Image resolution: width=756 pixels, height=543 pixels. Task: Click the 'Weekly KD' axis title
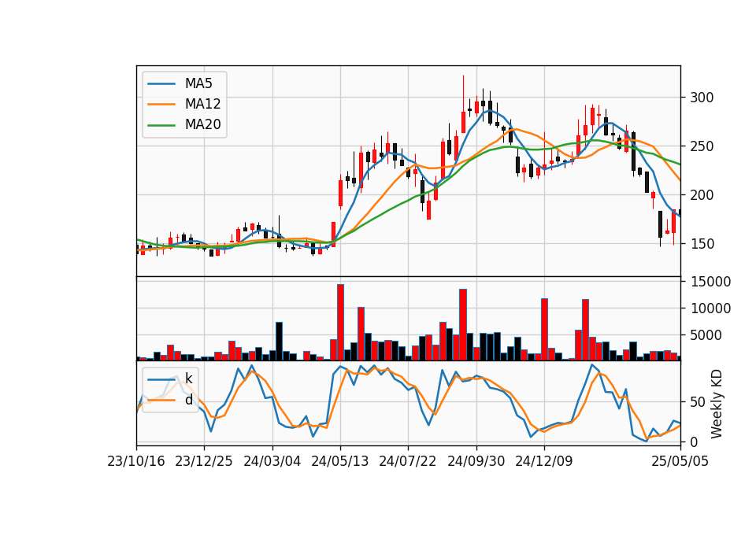click(x=717, y=404)
